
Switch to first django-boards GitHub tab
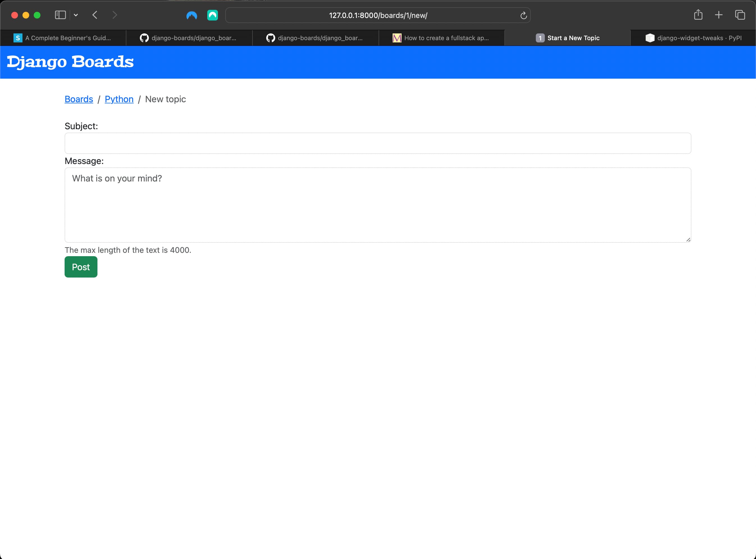click(189, 38)
